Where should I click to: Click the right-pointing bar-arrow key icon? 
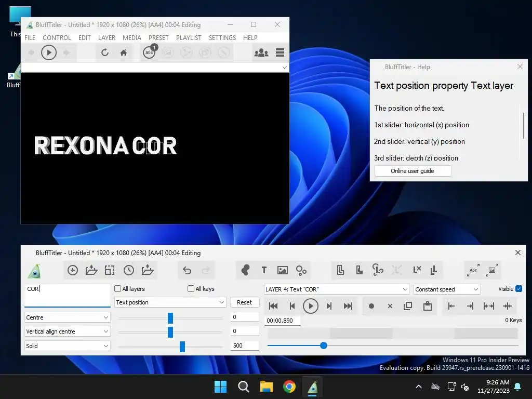point(470,306)
